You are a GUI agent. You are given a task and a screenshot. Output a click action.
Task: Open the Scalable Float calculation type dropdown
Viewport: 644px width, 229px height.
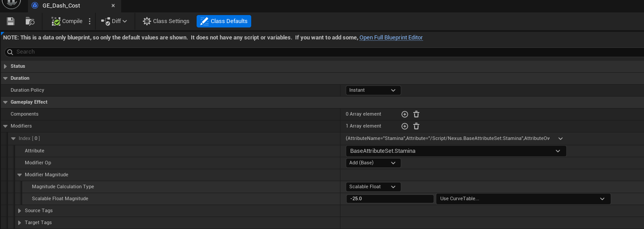[373, 187]
